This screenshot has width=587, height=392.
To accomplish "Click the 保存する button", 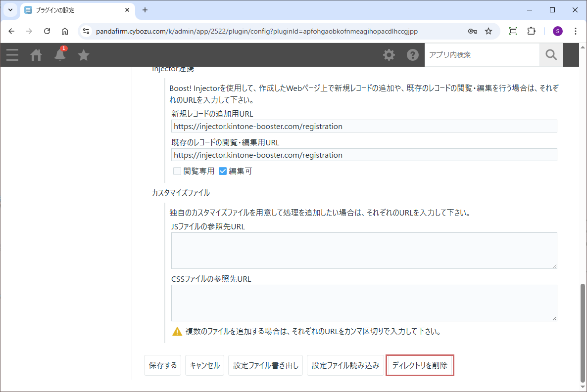I will pyautogui.click(x=163, y=366).
